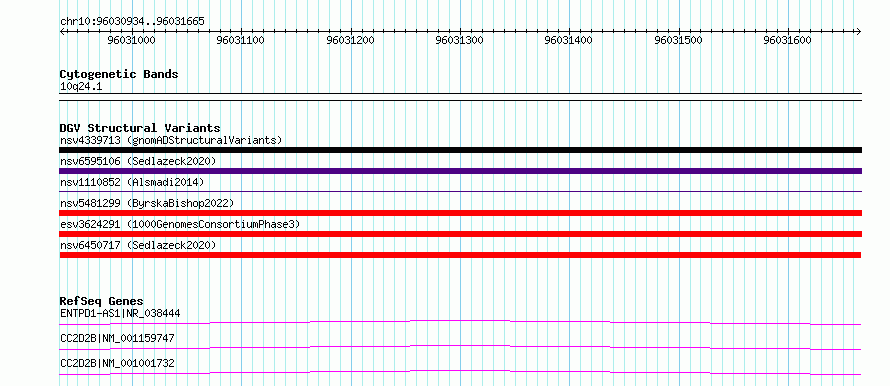Click the cytogenetic band 10q24.1 bar

click(460, 97)
